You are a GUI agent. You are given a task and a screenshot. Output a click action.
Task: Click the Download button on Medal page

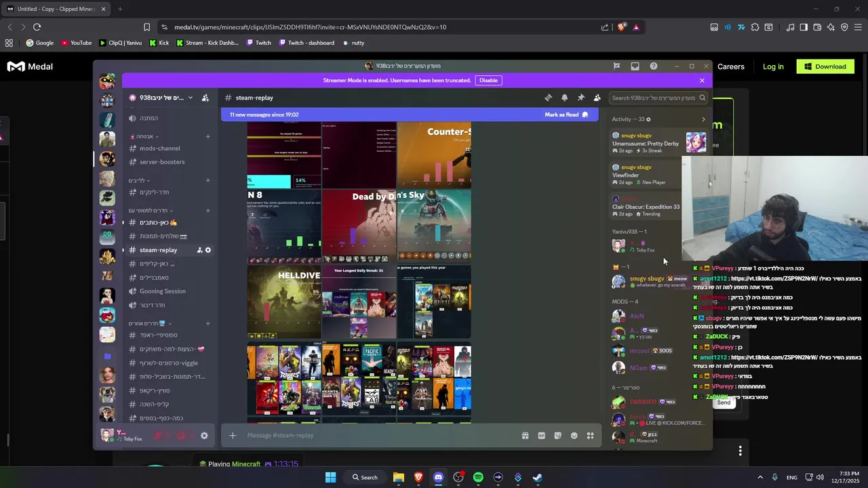tap(825, 66)
